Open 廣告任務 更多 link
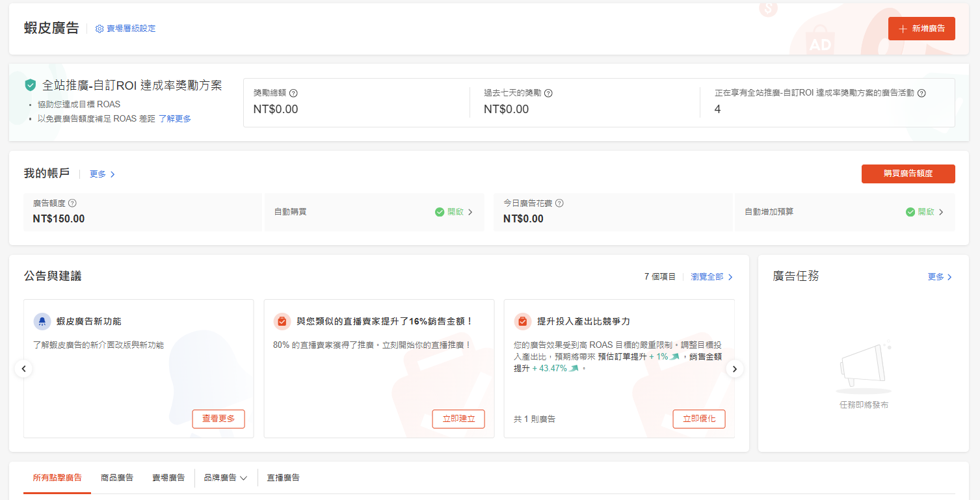The height and width of the screenshot is (500, 980). pyautogui.click(x=940, y=277)
